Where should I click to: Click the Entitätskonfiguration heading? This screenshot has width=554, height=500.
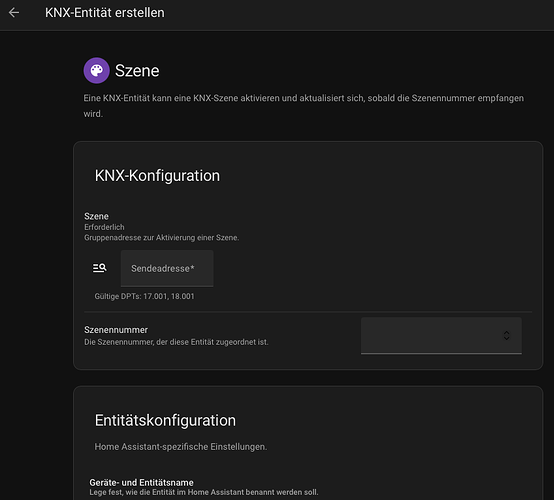165,420
